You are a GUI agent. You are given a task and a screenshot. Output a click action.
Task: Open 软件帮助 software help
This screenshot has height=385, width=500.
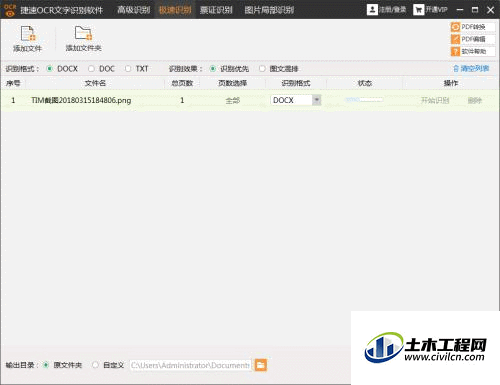(x=473, y=51)
